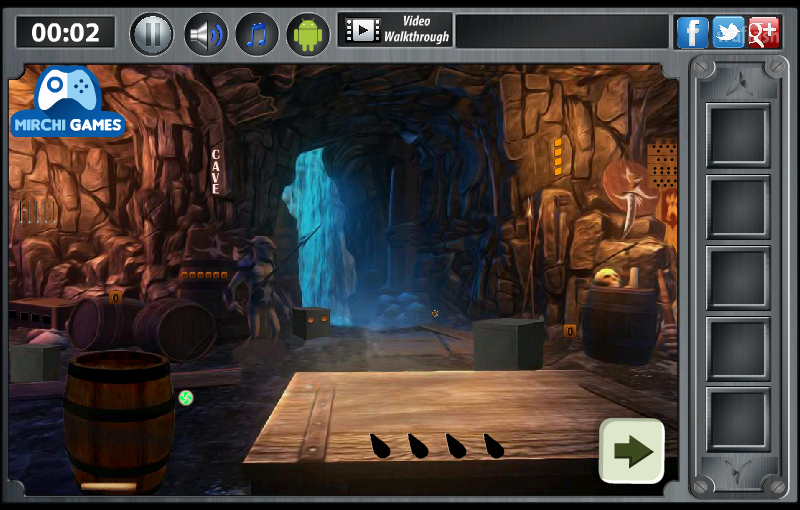Click the Mirchi Games logo

(67, 101)
